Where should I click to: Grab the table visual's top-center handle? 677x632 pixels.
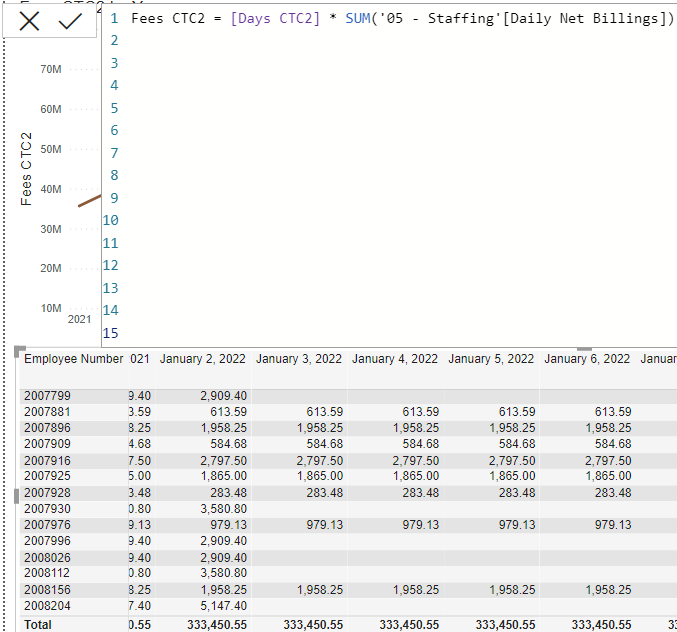[584, 348]
